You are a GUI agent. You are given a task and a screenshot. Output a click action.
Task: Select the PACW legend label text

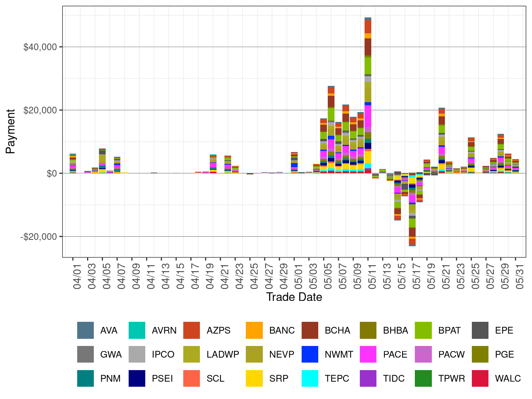pos(452,354)
